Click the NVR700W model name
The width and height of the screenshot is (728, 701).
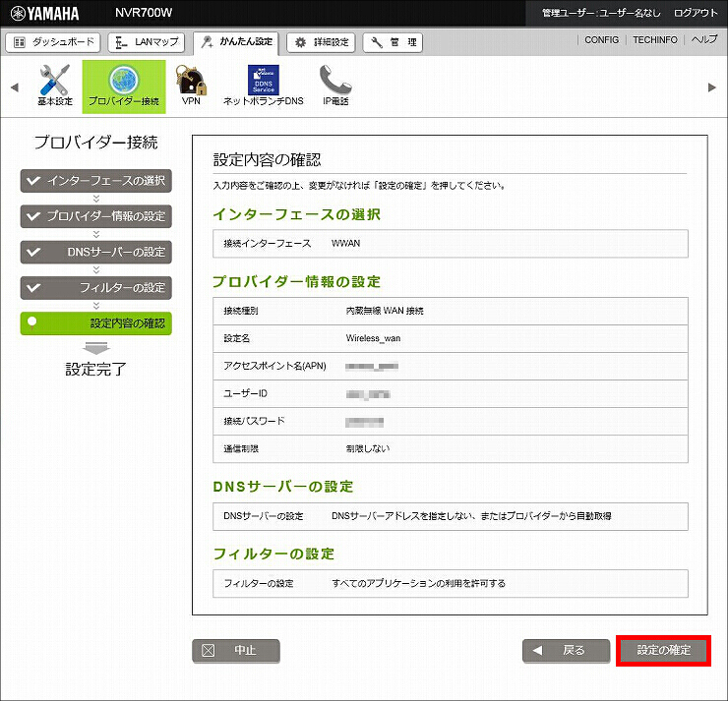click(144, 13)
